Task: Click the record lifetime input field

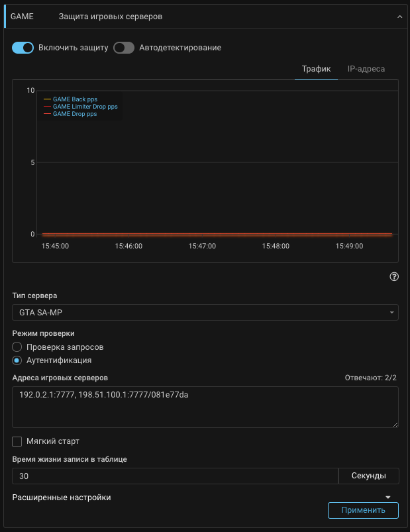Action: pyautogui.click(x=175, y=476)
